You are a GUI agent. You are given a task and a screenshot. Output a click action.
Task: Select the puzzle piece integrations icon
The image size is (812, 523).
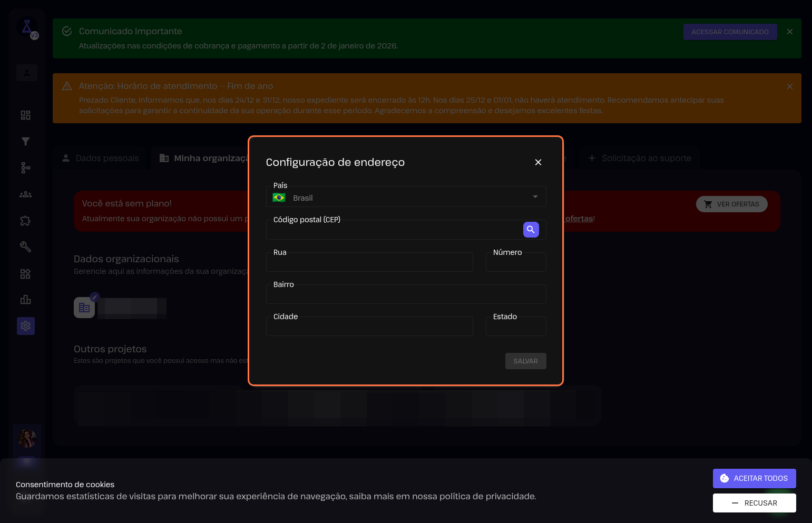[25, 221]
